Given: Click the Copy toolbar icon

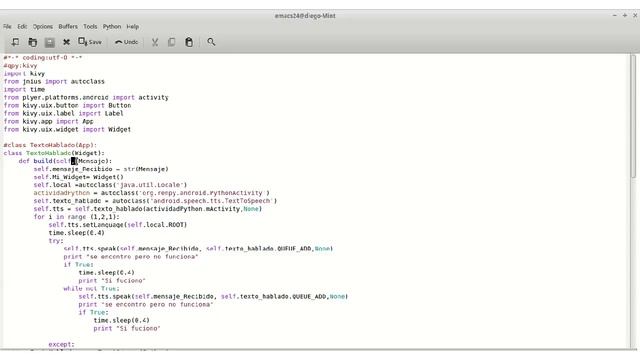Looking at the screenshot, I should pyautogui.click(x=171, y=42).
